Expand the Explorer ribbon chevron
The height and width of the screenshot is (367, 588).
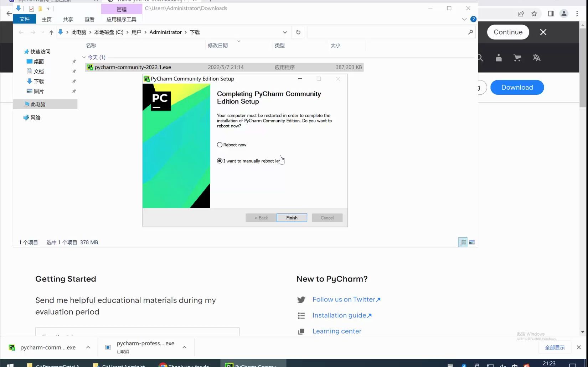pos(464,19)
